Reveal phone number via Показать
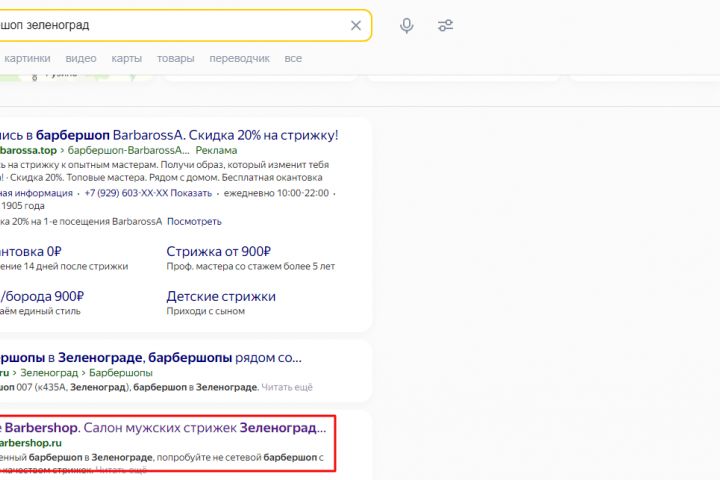Screen dimensions: 720x480 pos(192,193)
